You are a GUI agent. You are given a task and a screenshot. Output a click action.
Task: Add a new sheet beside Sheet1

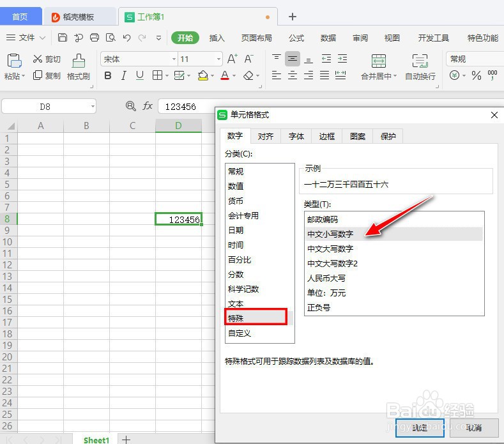(126, 440)
